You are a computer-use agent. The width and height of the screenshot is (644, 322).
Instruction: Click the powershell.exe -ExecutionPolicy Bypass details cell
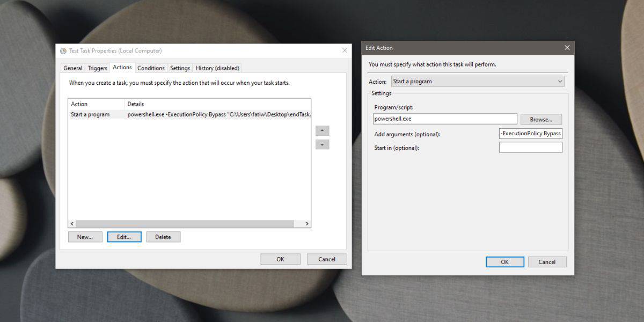point(218,114)
